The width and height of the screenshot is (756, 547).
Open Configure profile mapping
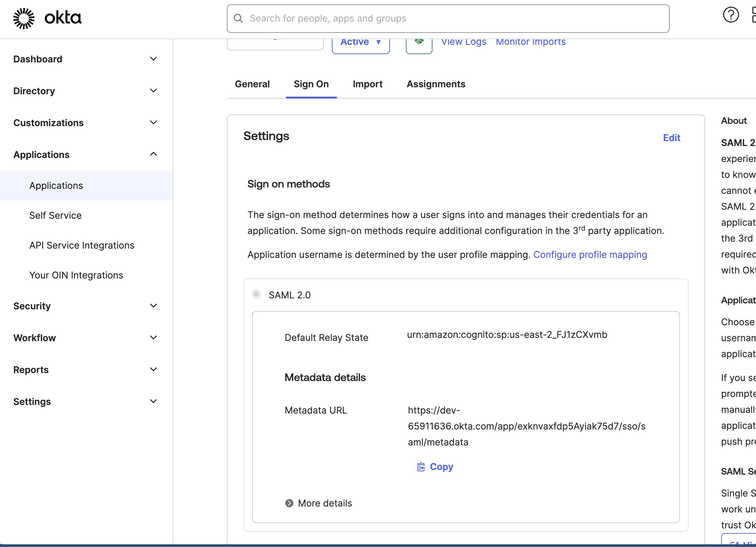[590, 255]
